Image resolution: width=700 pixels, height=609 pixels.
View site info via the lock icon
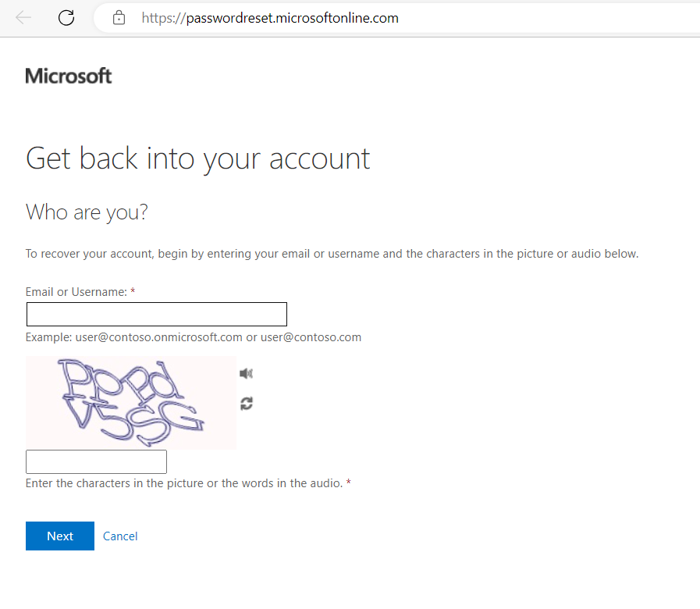tap(119, 18)
